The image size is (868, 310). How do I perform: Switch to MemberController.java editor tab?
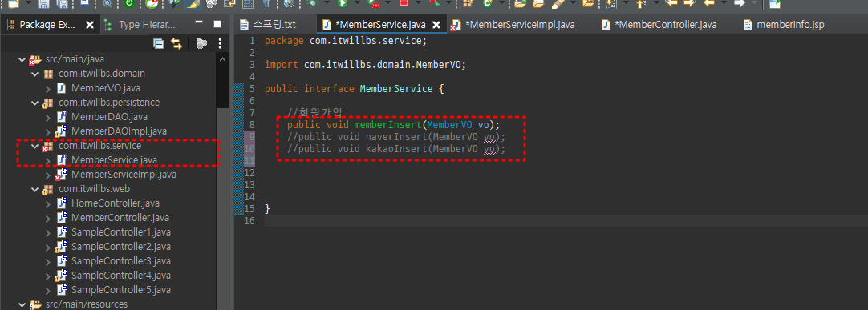pyautogui.click(x=660, y=25)
